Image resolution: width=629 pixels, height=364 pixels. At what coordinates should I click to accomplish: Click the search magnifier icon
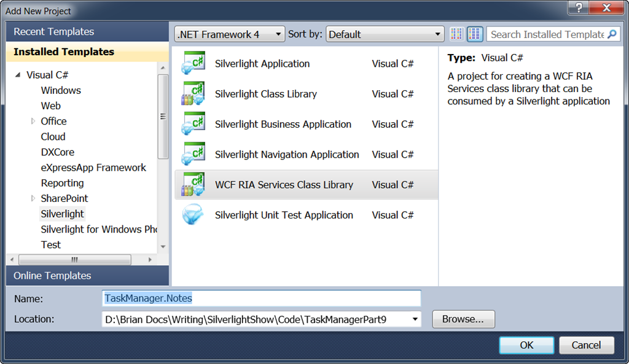[612, 34]
